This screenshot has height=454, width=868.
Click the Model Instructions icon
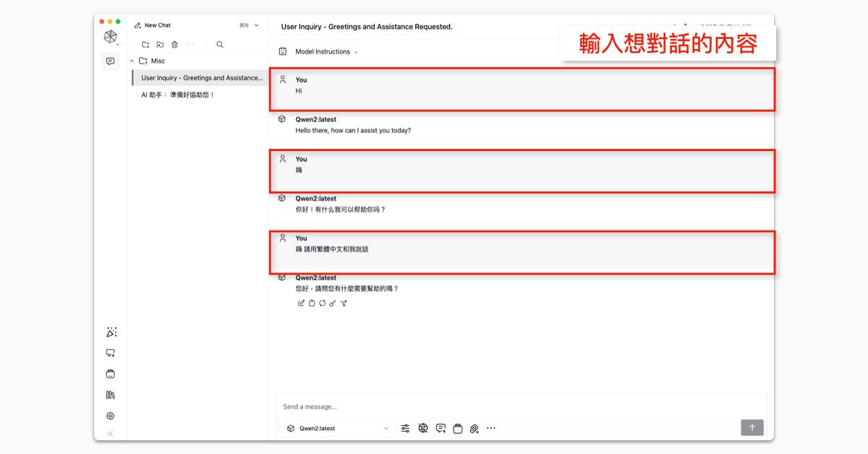283,51
